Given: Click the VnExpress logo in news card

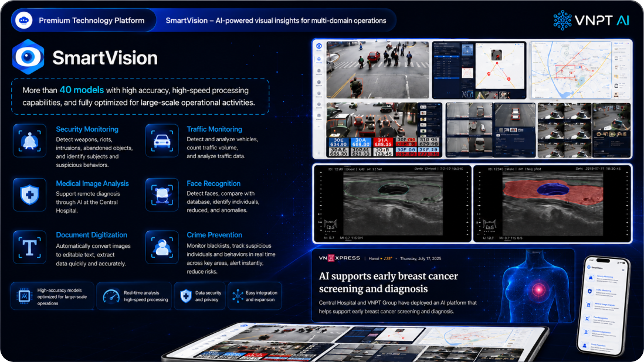Looking at the screenshot, I should click(339, 258).
